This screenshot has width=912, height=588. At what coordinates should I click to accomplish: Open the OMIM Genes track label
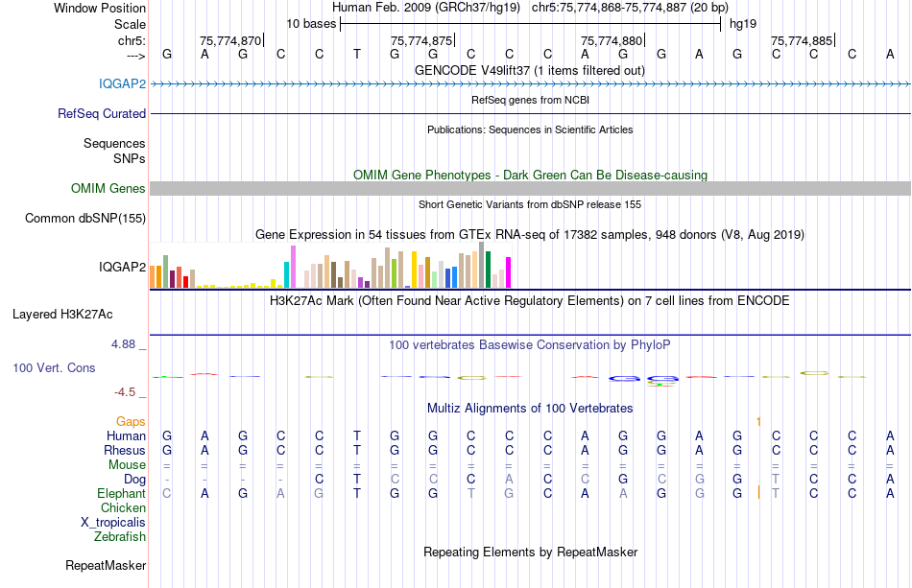[x=108, y=188]
